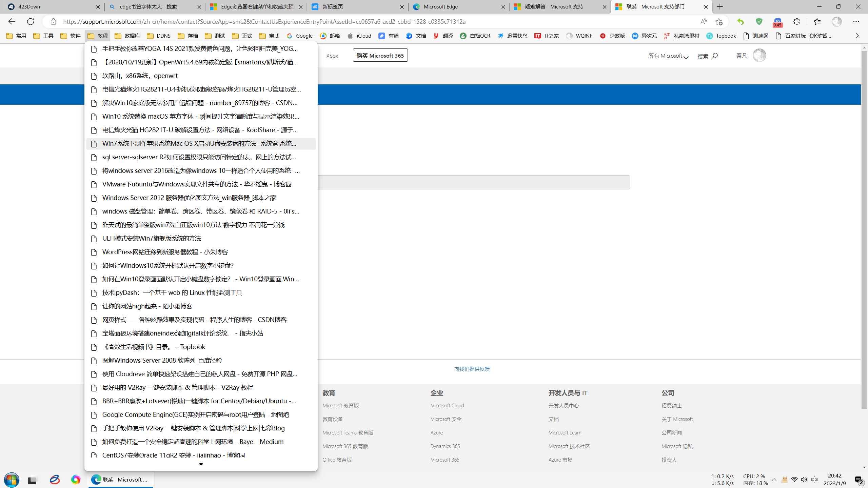Open IT之家 bookmark

547,36
